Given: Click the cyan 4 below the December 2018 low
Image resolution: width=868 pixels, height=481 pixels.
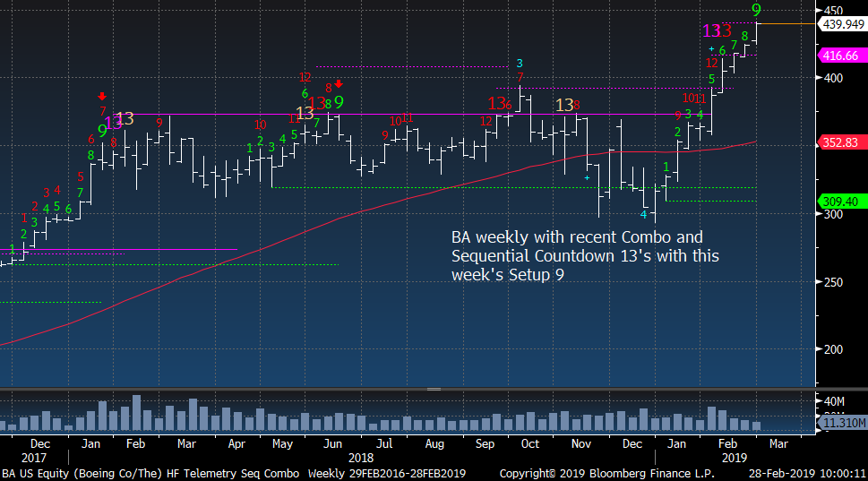Looking at the screenshot, I should pos(643,214).
